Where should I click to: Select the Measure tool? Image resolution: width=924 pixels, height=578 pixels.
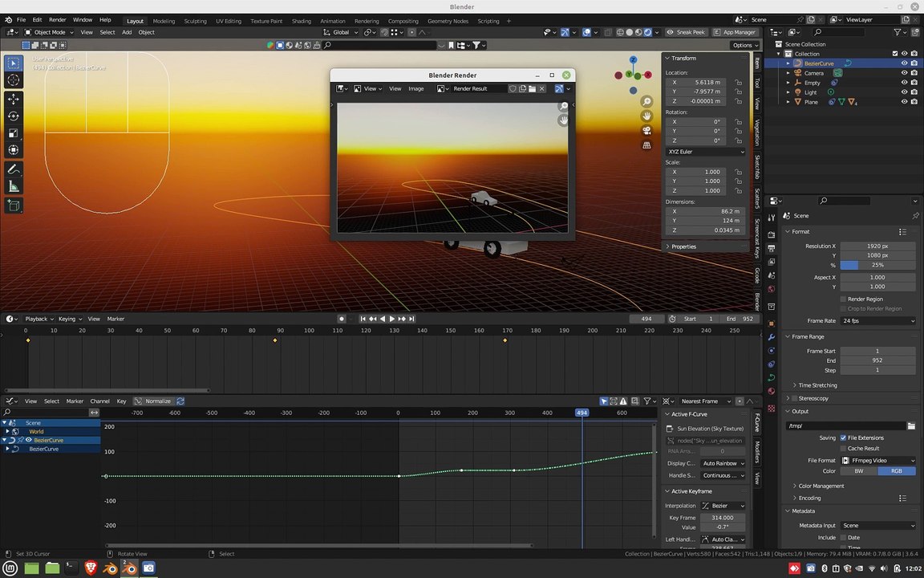(x=14, y=187)
